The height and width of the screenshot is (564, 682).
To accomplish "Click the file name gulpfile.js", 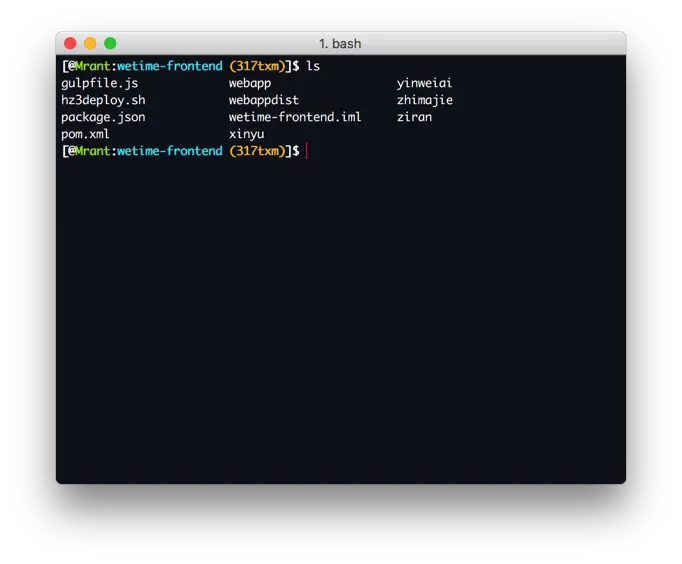I will pos(100,83).
